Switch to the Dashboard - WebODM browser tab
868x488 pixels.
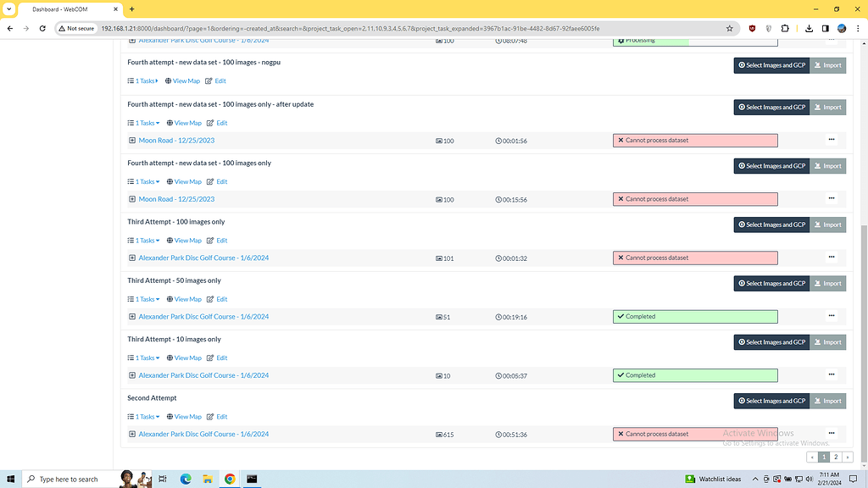(64, 9)
